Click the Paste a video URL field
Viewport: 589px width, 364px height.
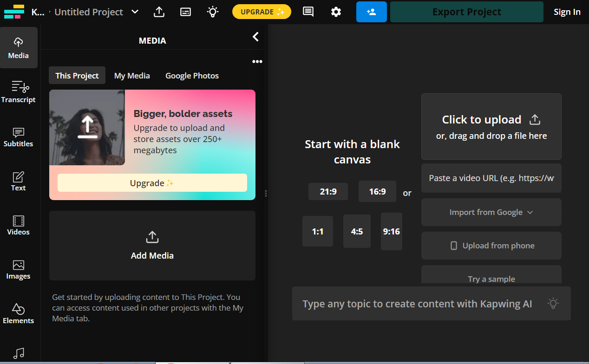[491, 178]
